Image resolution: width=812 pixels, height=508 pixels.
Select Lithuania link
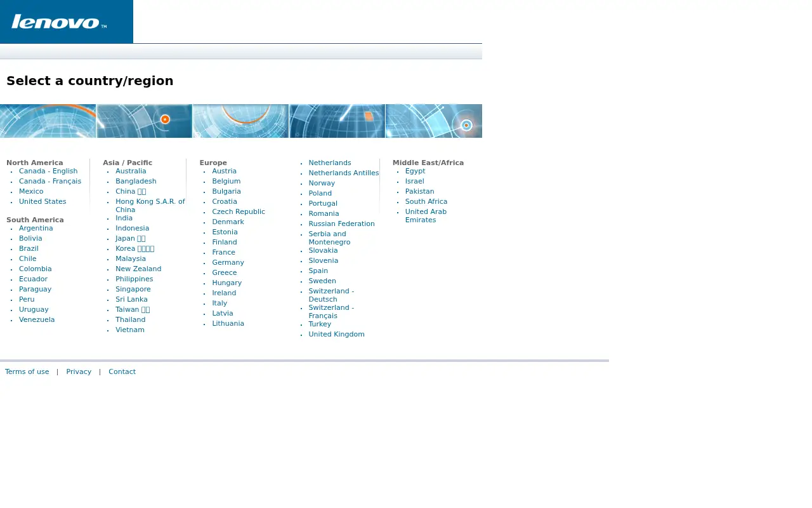click(x=228, y=323)
